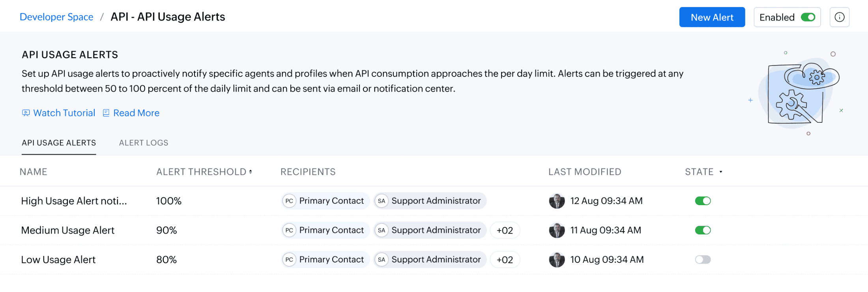The width and height of the screenshot is (868, 292).
Task: Click modifier avatar for 10 Aug entry
Action: (557, 260)
